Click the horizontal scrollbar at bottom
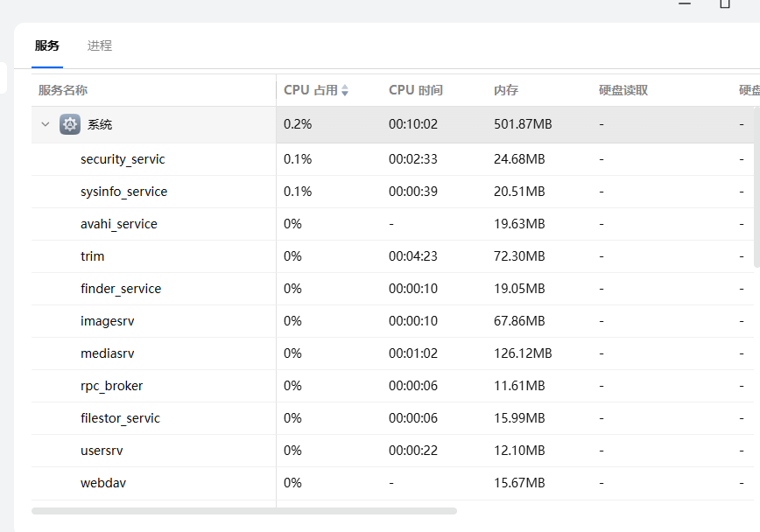The height and width of the screenshot is (532, 760). click(x=244, y=511)
